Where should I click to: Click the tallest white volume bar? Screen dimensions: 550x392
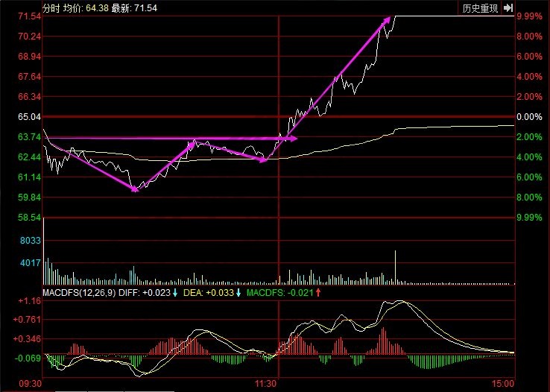394,268
